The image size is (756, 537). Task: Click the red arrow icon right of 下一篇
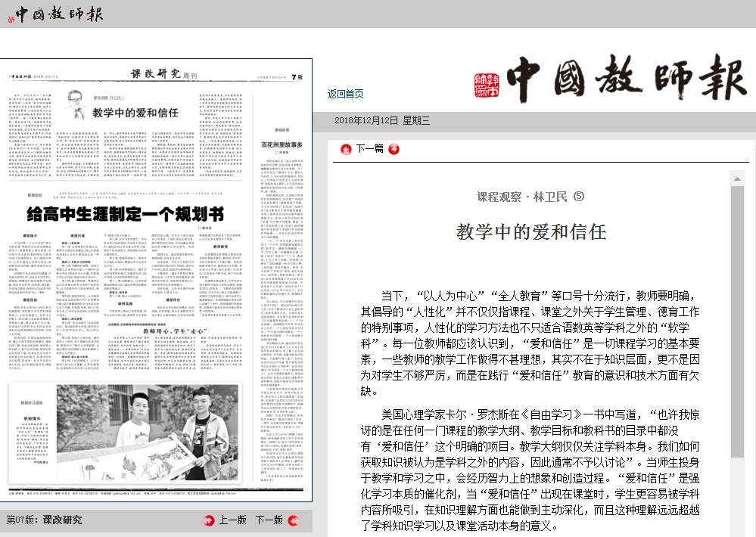click(394, 149)
